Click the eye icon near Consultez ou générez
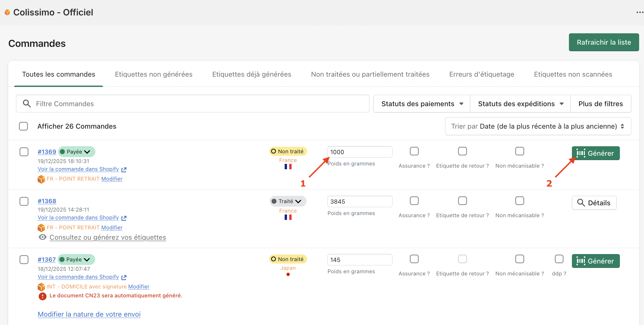The width and height of the screenshot is (644, 325). point(43,237)
